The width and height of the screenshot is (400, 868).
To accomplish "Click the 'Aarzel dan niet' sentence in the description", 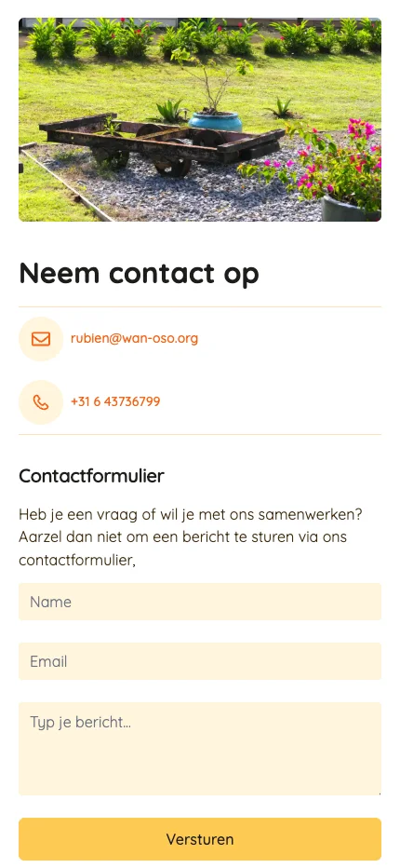I will point(182,549).
